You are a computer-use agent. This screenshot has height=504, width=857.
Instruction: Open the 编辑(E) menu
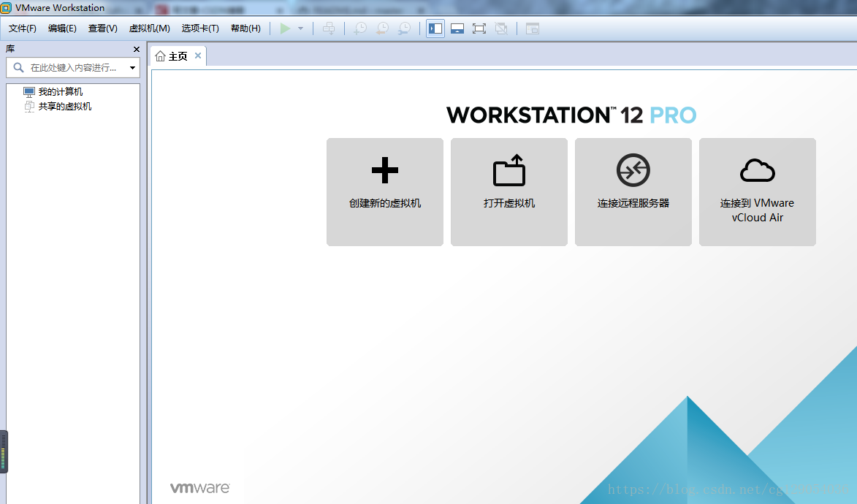coord(62,28)
